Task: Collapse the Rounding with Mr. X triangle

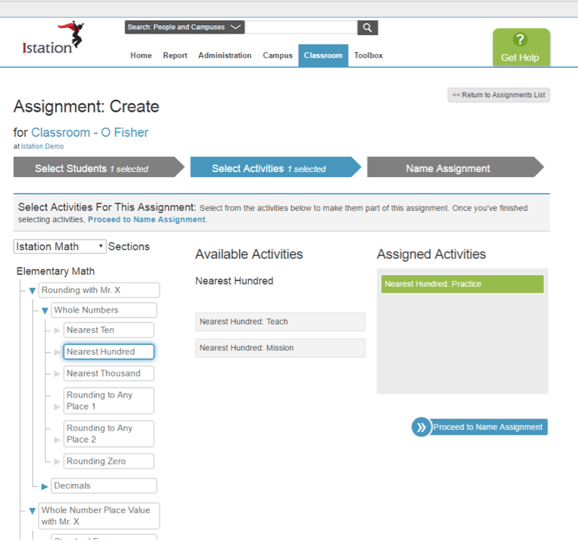Action: 32,291
